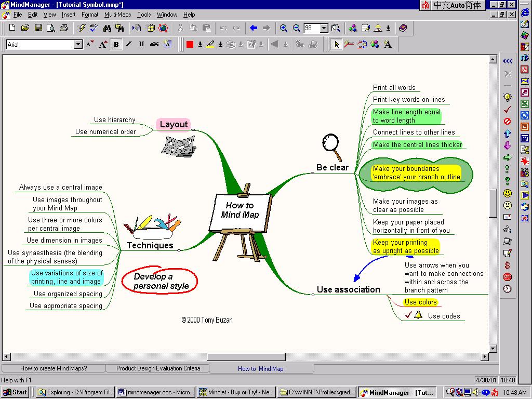Select the 'Be clear' branch
The image size is (532, 399).
(332, 168)
